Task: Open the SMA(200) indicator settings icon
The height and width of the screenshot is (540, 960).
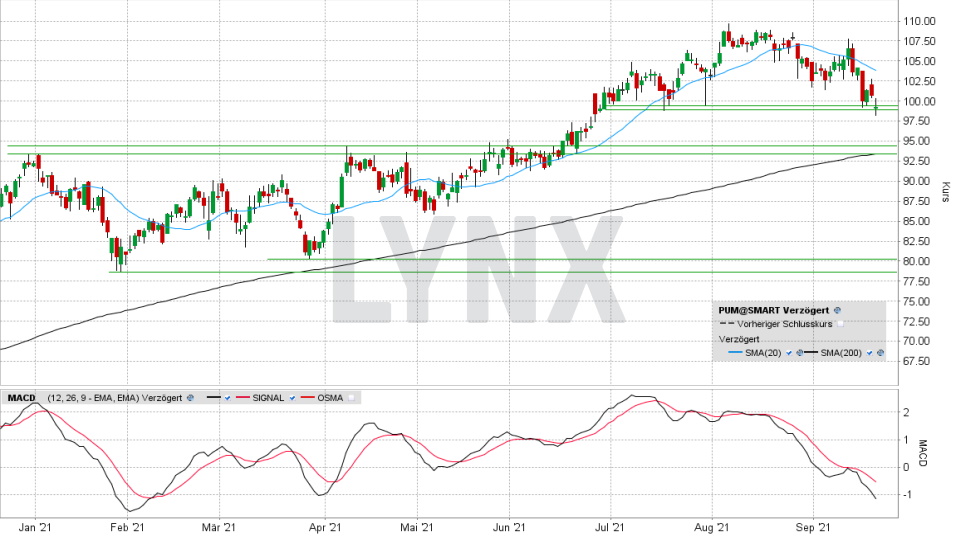Action: coord(880,353)
